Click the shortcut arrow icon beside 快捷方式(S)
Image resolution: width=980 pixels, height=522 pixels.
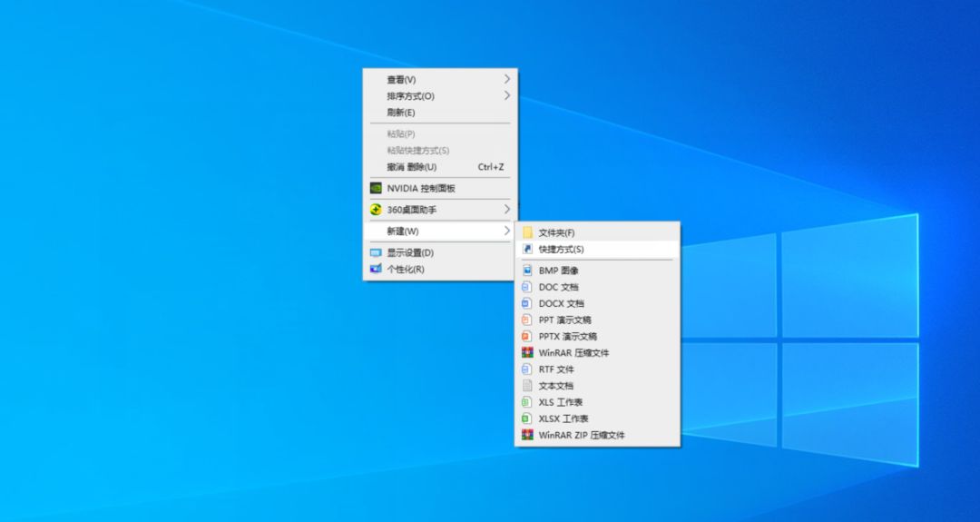[527, 250]
